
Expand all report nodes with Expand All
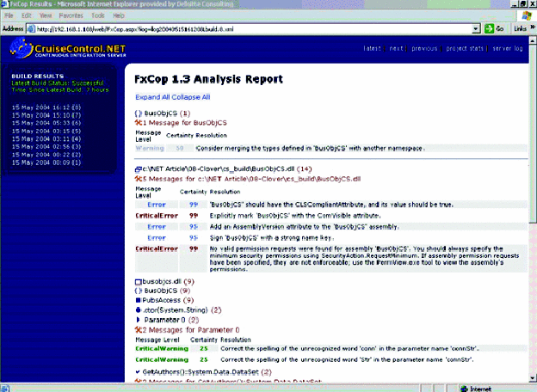click(153, 97)
